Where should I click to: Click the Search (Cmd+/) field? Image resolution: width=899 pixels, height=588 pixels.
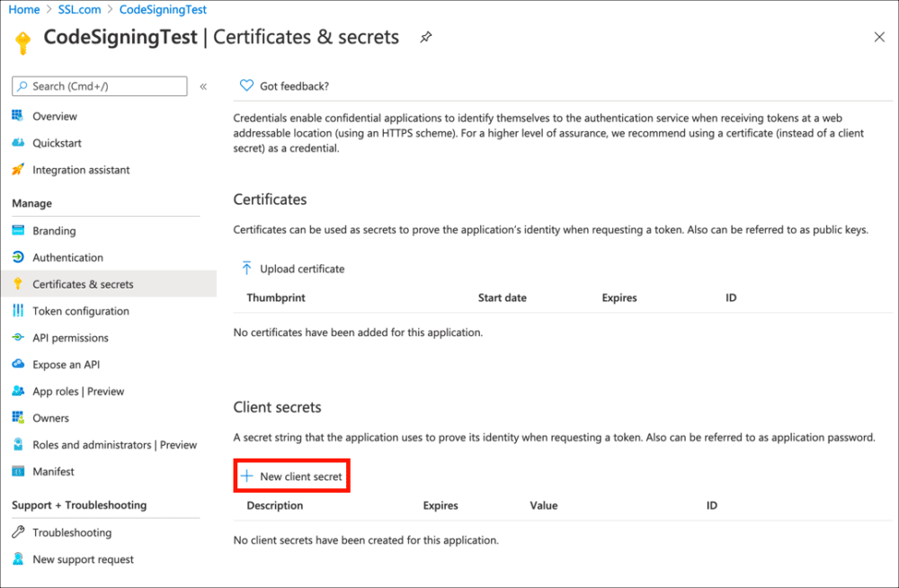point(99,86)
